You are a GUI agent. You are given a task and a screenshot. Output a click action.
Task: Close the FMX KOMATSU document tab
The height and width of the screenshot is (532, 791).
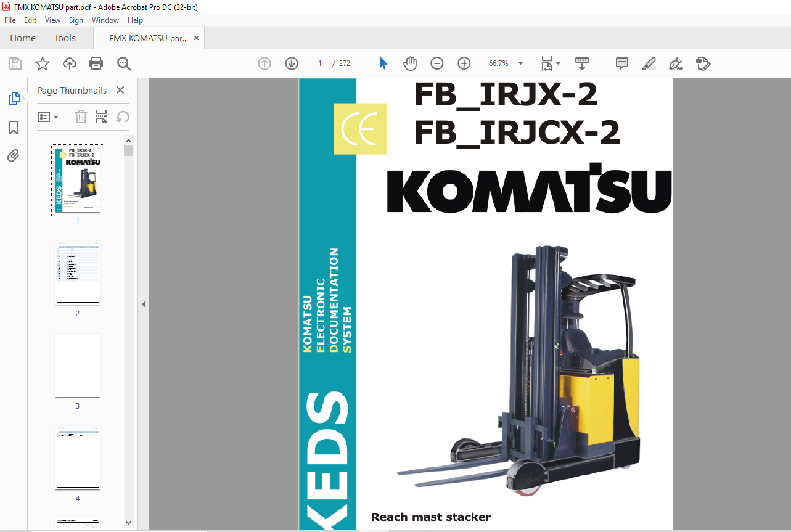tap(197, 38)
